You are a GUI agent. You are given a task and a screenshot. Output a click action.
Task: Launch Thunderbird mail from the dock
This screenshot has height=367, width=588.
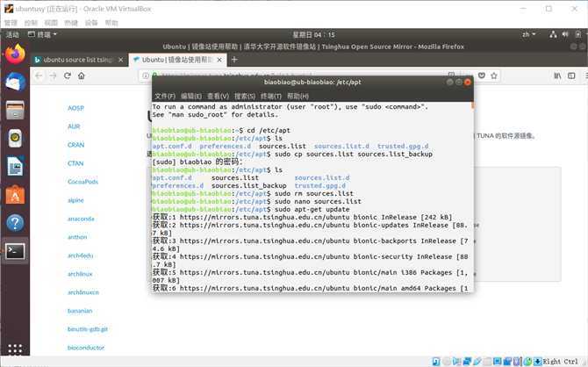[x=15, y=83]
